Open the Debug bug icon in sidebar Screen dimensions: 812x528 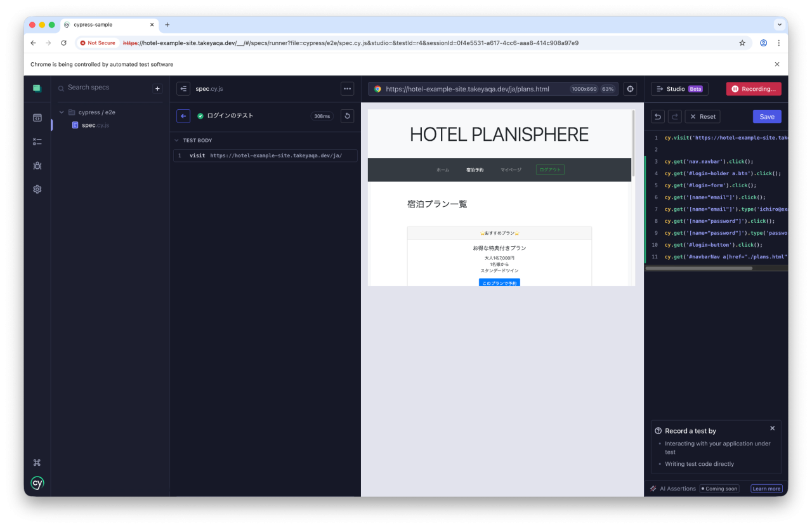click(37, 166)
